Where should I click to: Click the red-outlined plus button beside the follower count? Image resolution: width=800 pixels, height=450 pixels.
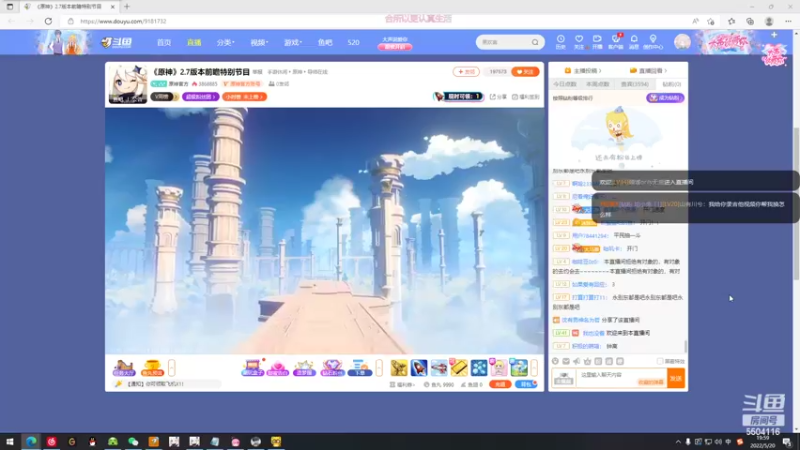(x=466, y=72)
